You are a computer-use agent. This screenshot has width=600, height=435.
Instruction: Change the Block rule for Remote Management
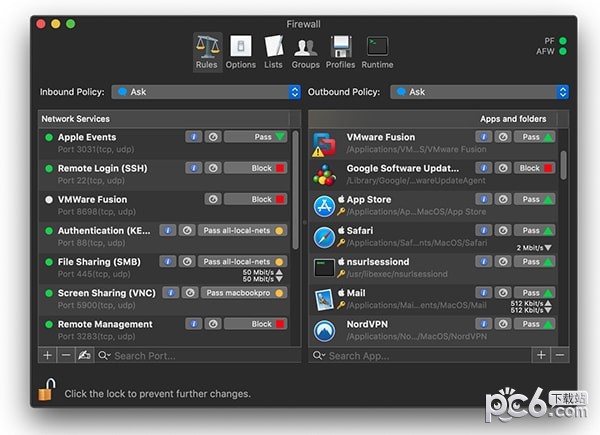(256, 324)
